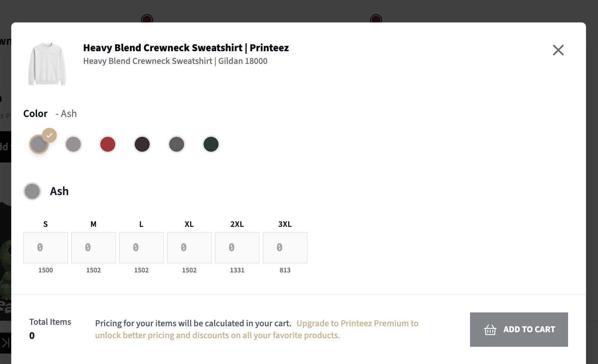Focus the XL size quantity input
598x364 pixels.
[x=189, y=248]
